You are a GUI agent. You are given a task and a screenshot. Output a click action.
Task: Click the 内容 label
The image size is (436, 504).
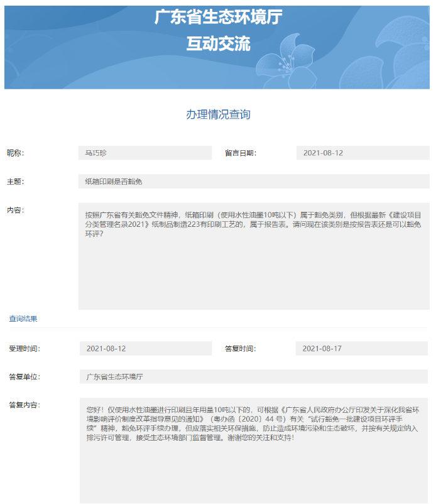click(16, 210)
